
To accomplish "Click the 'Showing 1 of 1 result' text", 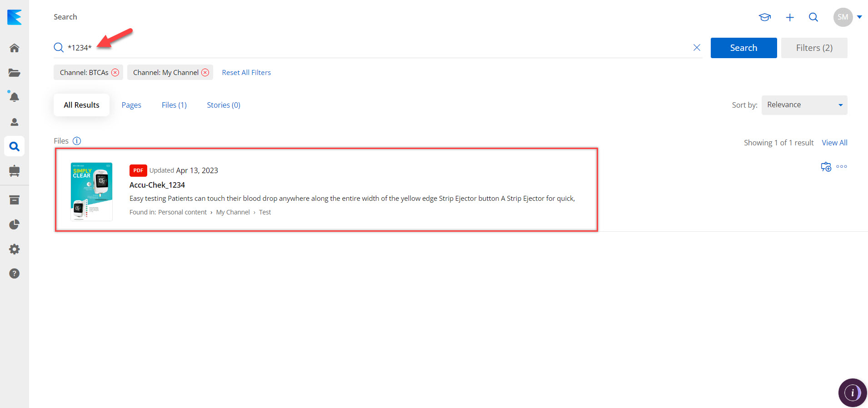I will click(778, 143).
